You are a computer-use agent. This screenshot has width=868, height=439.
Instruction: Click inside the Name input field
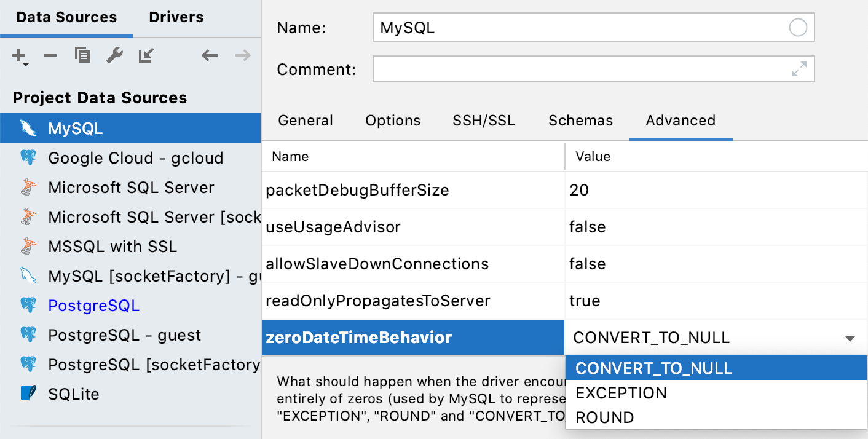click(553, 27)
